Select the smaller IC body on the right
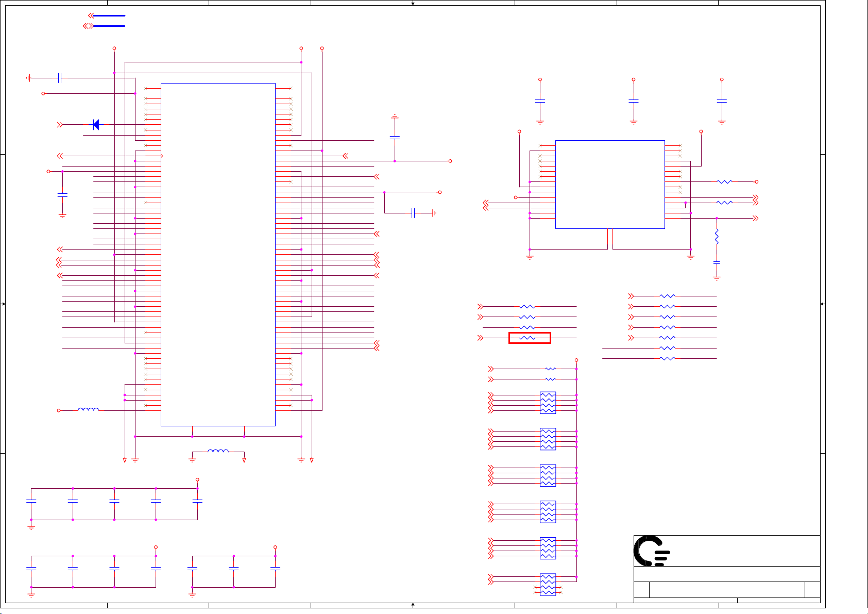868x614 pixels. tap(610, 185)
